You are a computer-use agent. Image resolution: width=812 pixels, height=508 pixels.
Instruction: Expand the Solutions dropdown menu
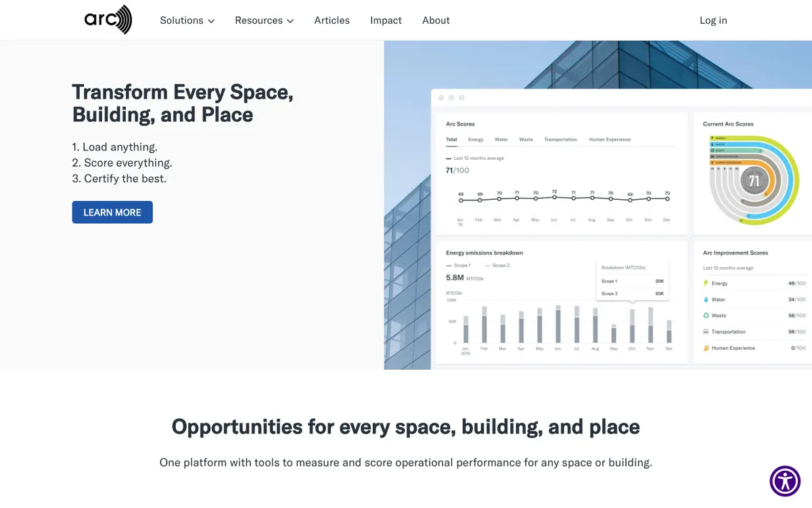tap(187, 20)
